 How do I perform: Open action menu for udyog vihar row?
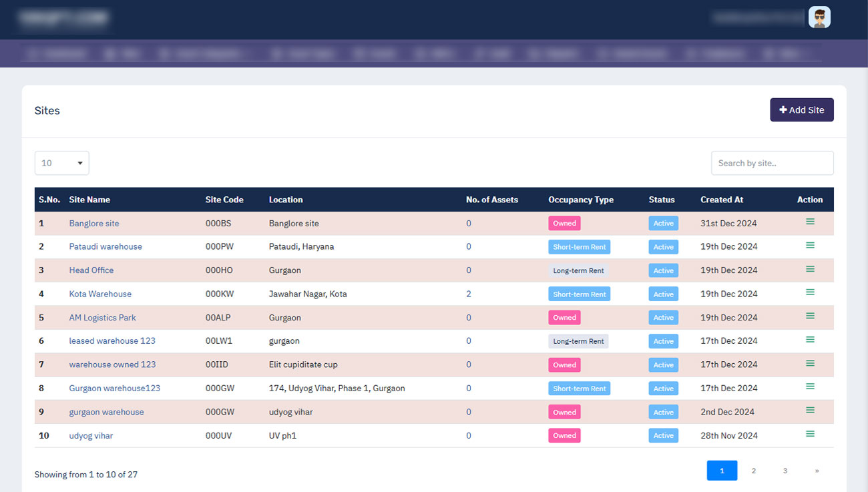tap(810, 434)
